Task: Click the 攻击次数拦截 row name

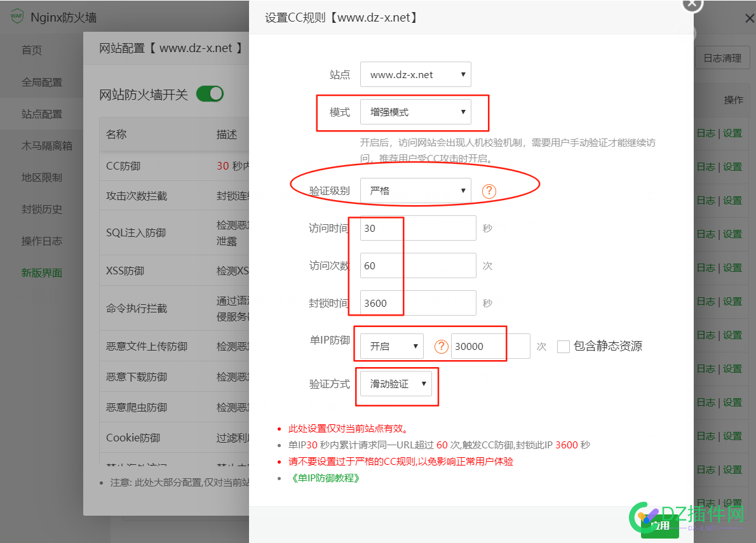Action: [x=137, y=196]
